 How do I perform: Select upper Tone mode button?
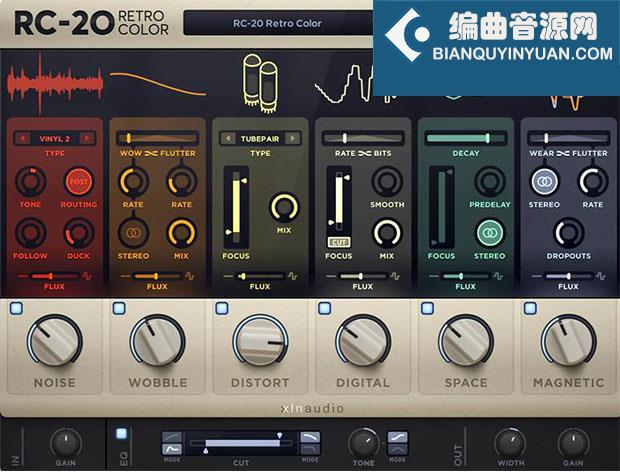pos(397,437)
